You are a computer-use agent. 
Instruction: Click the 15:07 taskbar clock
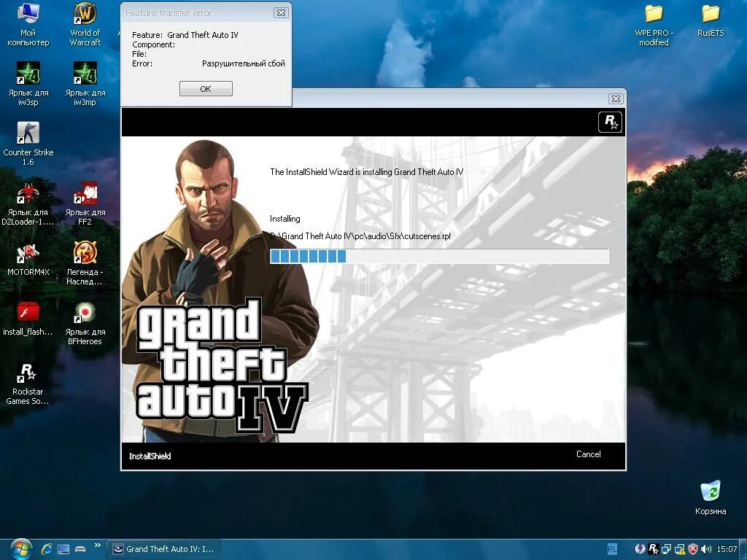pyautogui.click(x=727, y=549)
